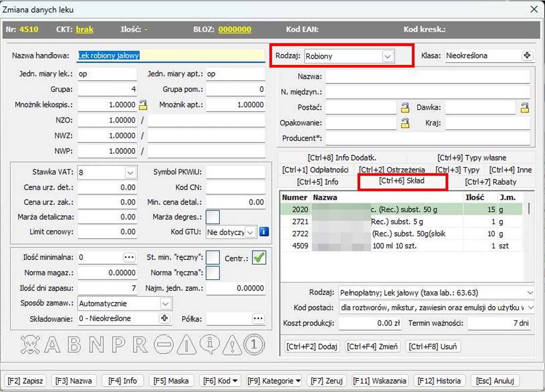
Task: Click the padlock next to Mnożnik lekospis.
Action: tap(142, 105)
